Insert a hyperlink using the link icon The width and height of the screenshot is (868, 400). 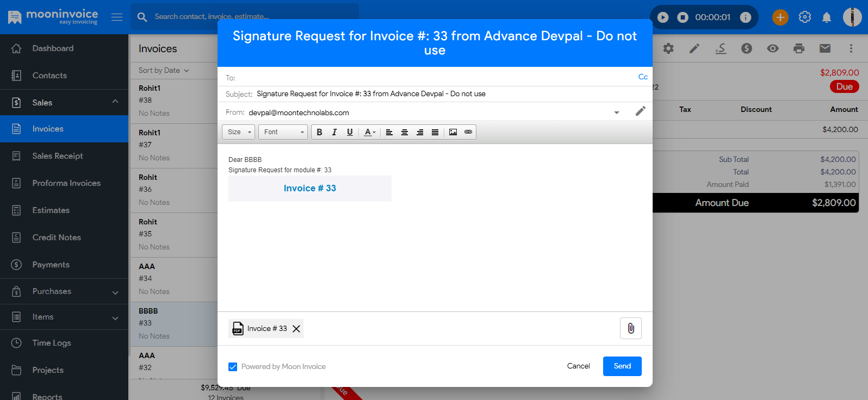(x=468, y=132)
